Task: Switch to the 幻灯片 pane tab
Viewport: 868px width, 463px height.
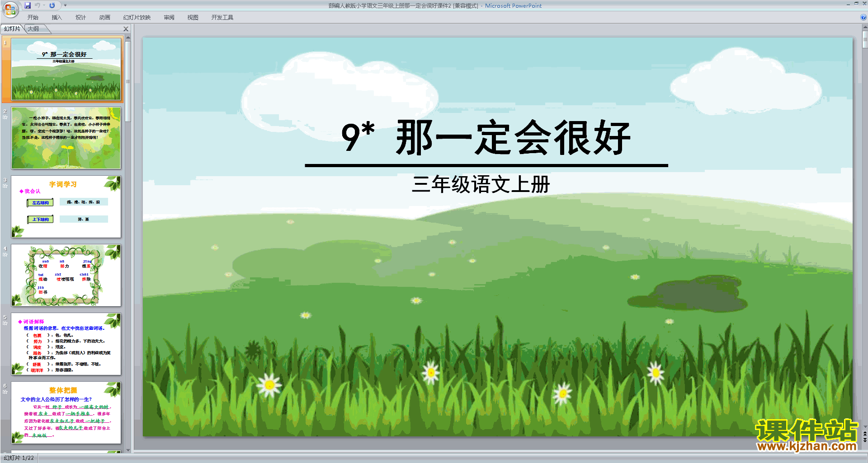Action: pyautogui.click(x=12, y=29)
